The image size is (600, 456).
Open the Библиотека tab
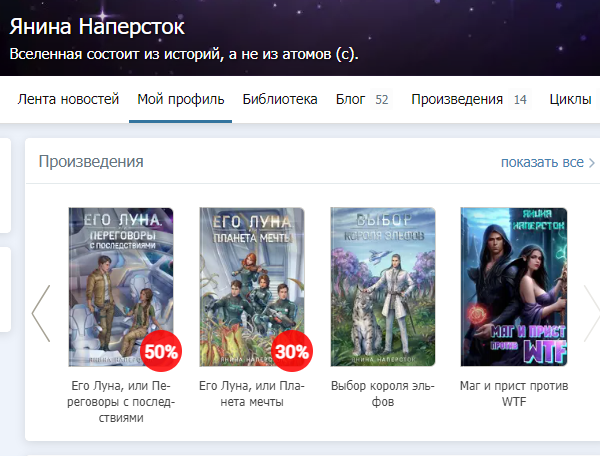(280, 99)
